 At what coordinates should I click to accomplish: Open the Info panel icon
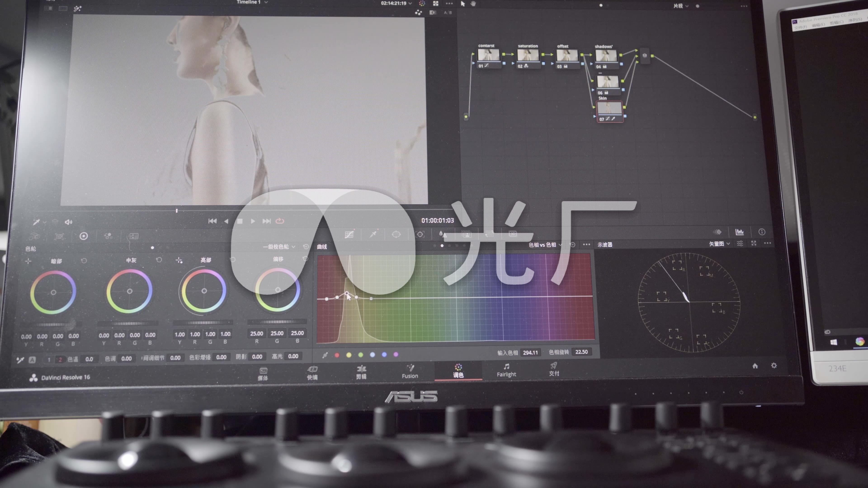point(762,232)
